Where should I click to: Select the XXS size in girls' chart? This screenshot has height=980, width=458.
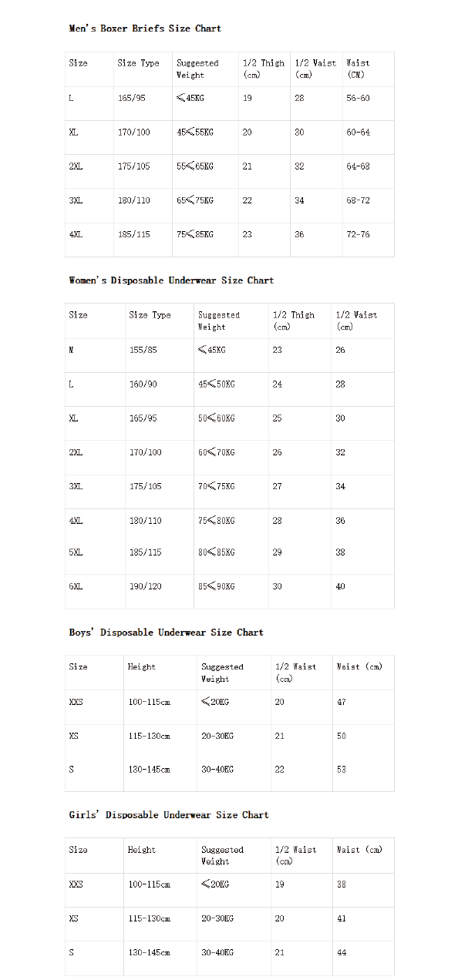tap(76, 884)
